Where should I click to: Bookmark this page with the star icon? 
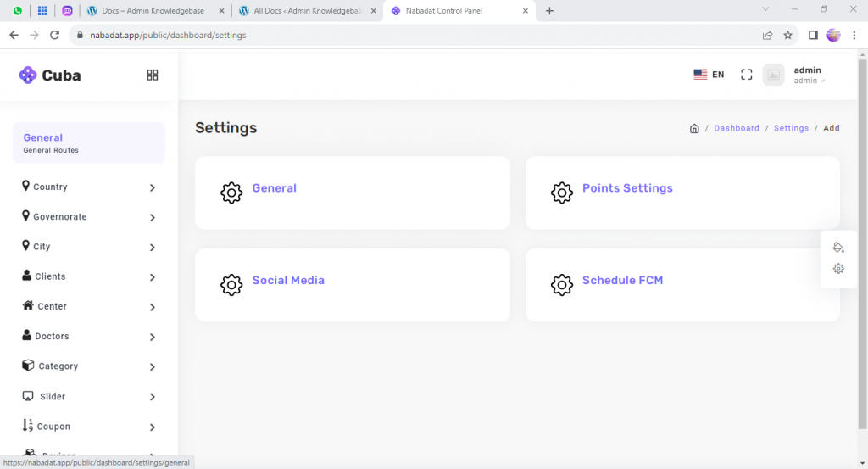787,36
